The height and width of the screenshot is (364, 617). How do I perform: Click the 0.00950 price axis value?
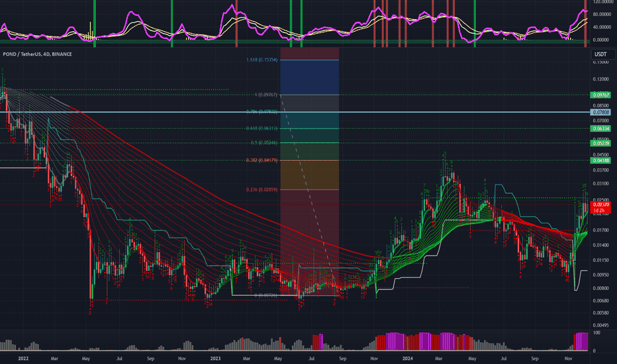point(600,275)
